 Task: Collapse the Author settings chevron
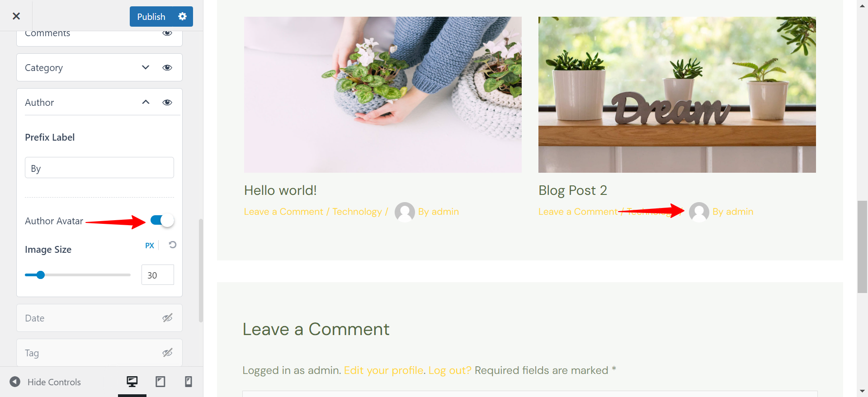pos(146,102)
